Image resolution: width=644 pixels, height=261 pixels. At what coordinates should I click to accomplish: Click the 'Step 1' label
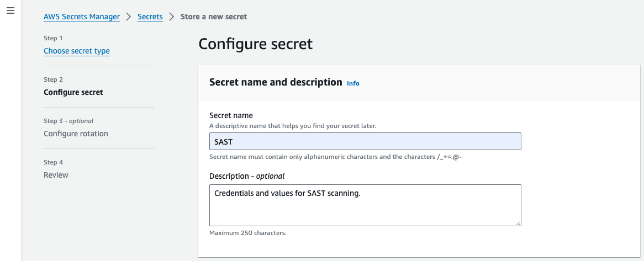tap(53, 38)
